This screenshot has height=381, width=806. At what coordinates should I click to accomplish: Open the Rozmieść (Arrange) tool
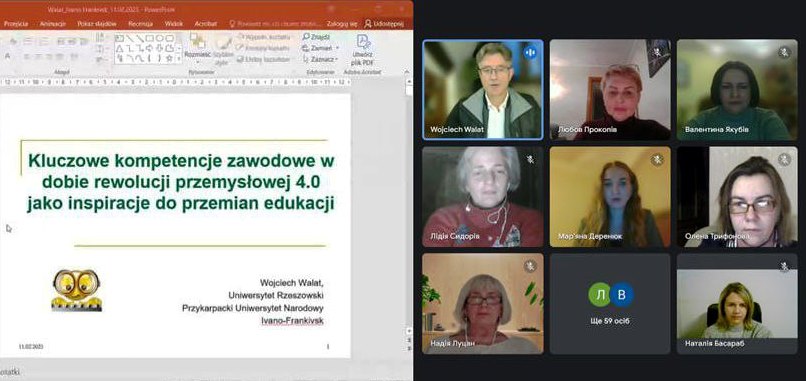(x=197, y=48)
